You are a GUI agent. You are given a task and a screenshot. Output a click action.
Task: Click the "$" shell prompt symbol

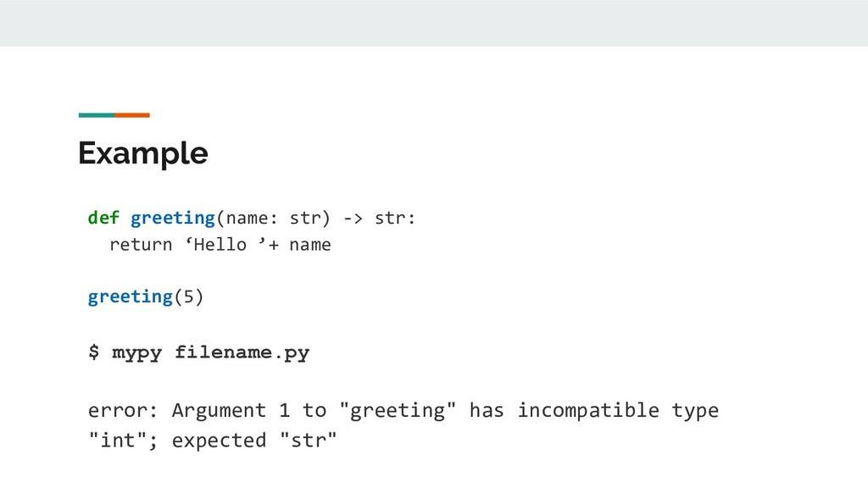tap(93, 352)
